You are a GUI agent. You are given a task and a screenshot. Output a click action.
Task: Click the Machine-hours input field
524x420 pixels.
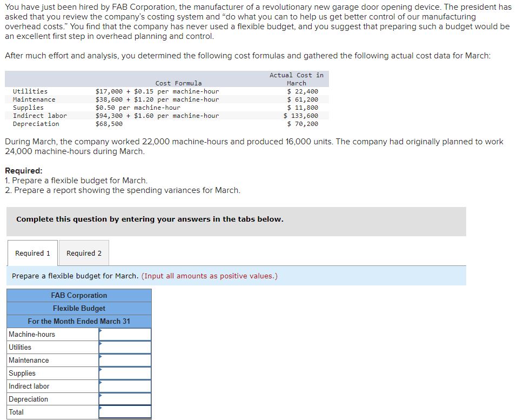pyautogui.click(x=125, y=334)
